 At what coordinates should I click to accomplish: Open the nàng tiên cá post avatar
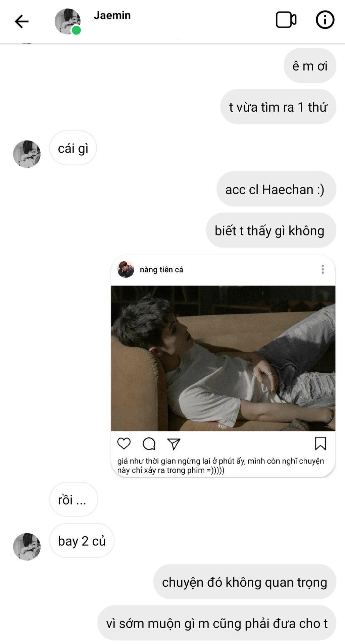(126, 269)
